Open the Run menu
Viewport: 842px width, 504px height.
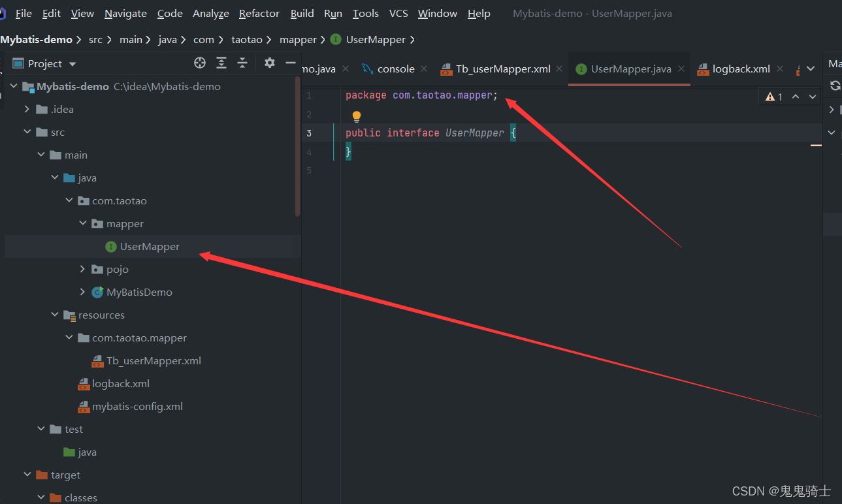[x=333, y=13]
